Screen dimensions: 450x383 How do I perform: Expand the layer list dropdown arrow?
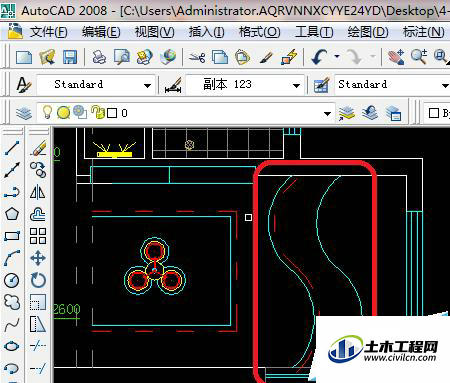(328, 114)
